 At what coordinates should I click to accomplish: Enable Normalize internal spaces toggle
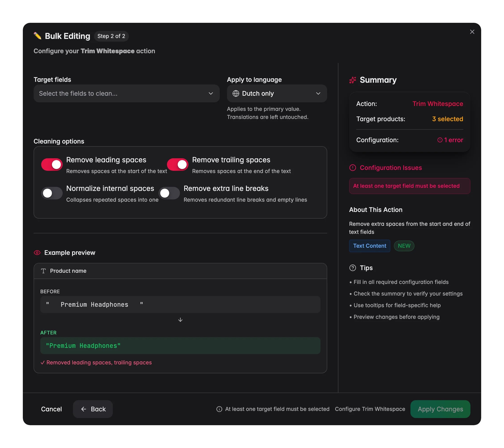pyautogui.click(x=52, y=193)
